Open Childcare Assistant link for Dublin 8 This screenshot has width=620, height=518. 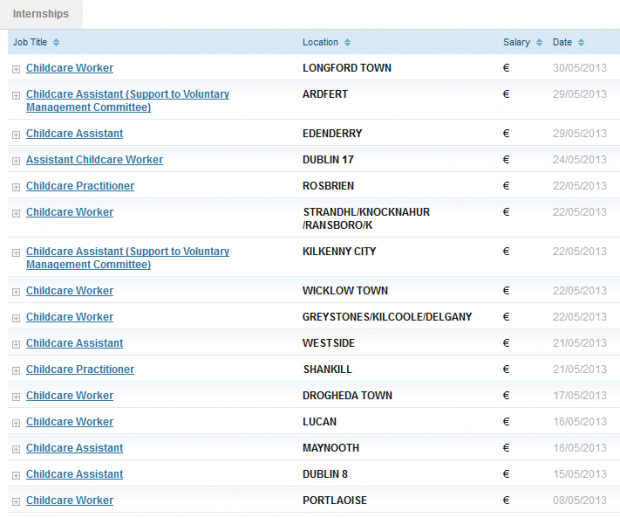[74, 474]
